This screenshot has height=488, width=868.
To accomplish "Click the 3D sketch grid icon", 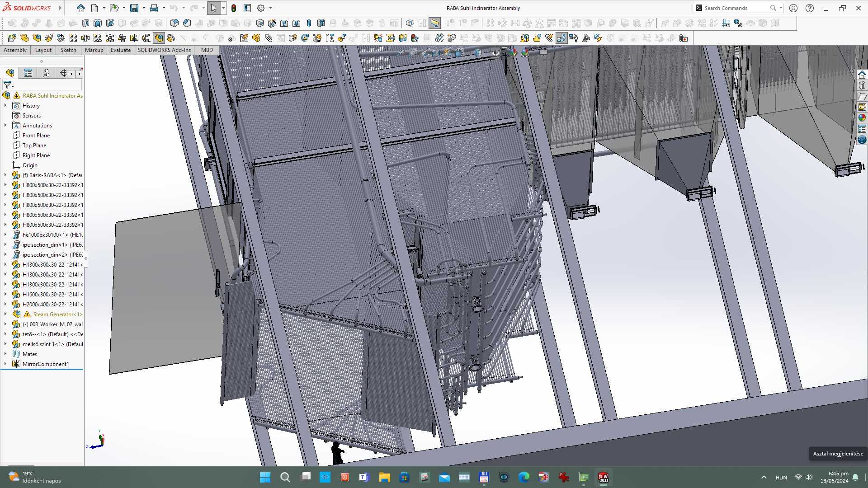I will (x=726, y=23).
